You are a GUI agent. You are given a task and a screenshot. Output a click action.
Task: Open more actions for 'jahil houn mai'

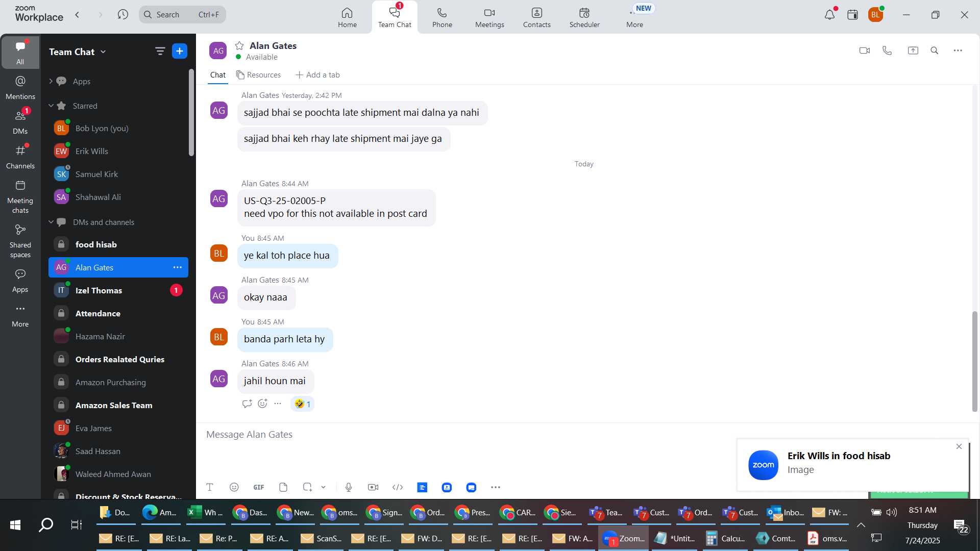278,404
